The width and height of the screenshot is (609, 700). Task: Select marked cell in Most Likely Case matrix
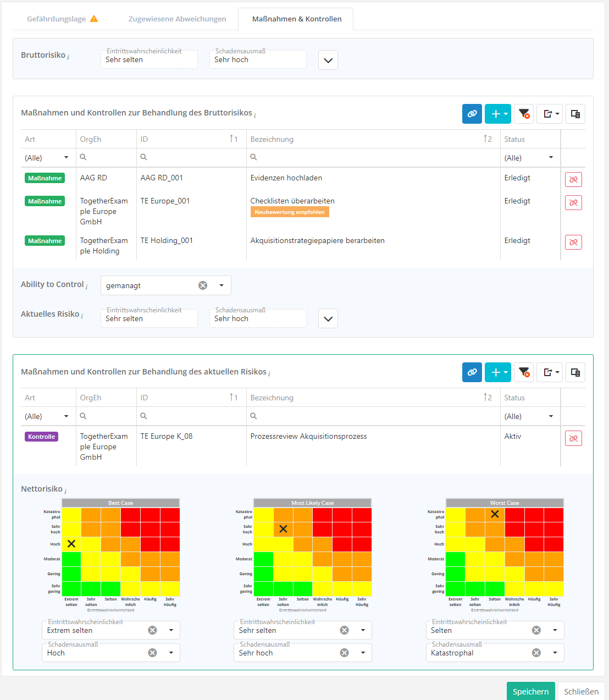[283, 529]
